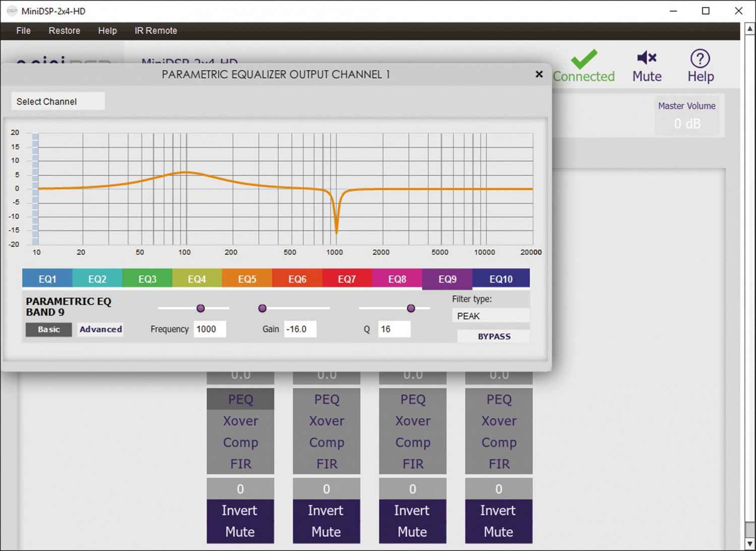Open FIR for the second output channel
Image resolution: width=756 pixels, height=551 pixels.
point(327,464)
